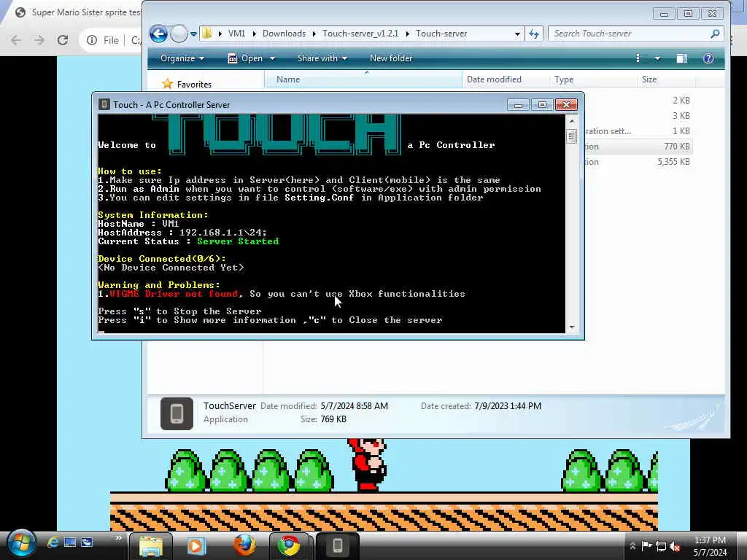
Task: Expand the quick launch overflow chevron
Action: [118, 538]
